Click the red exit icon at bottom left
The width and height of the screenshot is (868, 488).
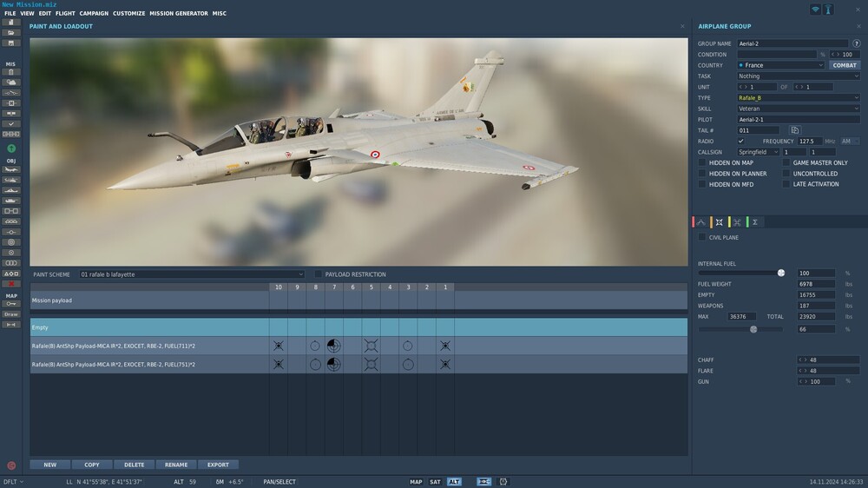point(11,465)
